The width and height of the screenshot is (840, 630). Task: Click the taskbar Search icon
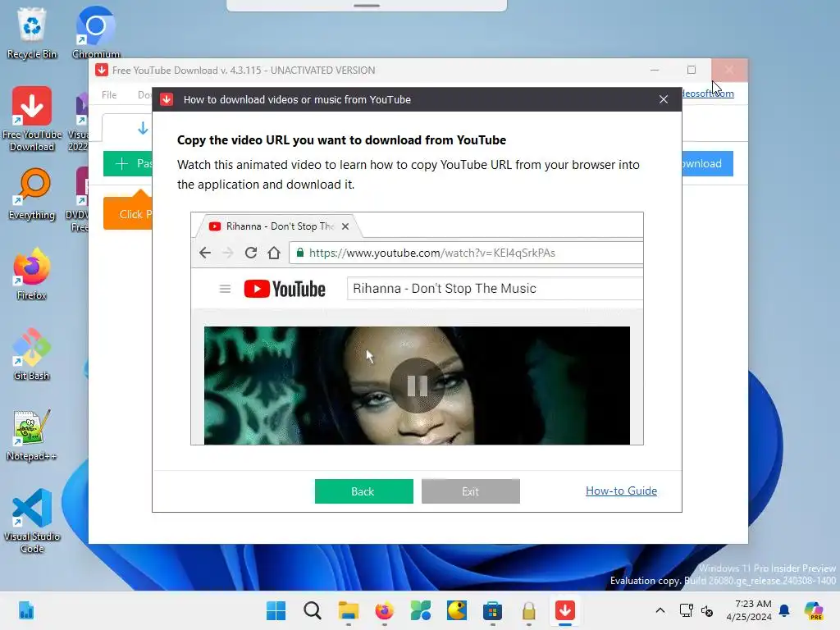pyautogui.click(x=313, y=610)
